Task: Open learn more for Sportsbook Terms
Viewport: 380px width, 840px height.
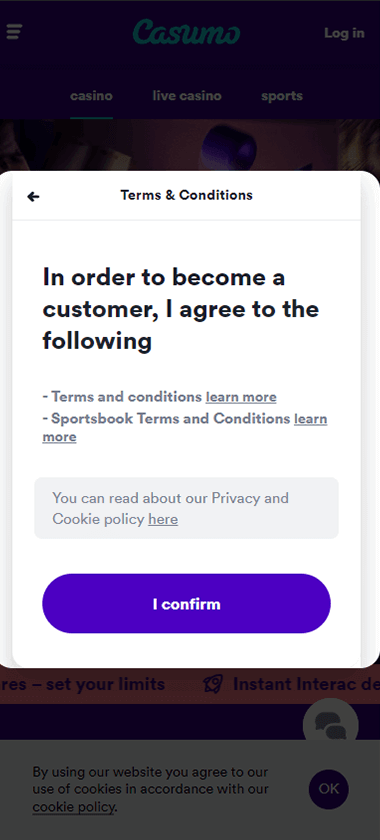Action: pos(185,428)
